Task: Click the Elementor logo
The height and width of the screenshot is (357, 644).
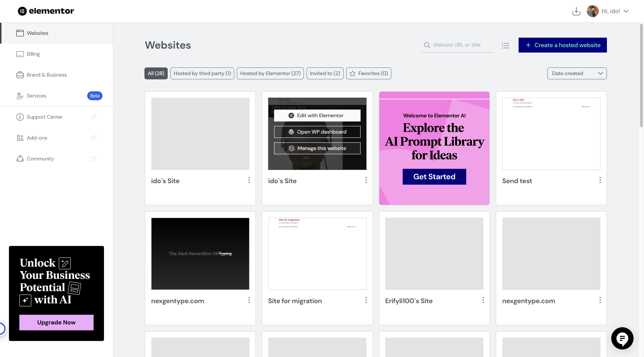Action: click(46, 11)
